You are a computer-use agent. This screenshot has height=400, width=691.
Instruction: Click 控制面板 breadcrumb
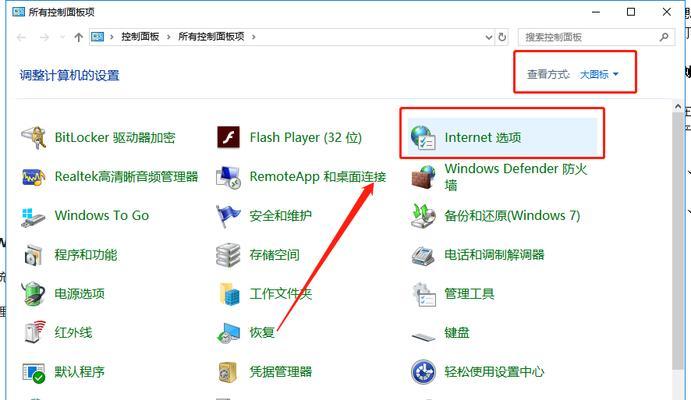point(140,37)
